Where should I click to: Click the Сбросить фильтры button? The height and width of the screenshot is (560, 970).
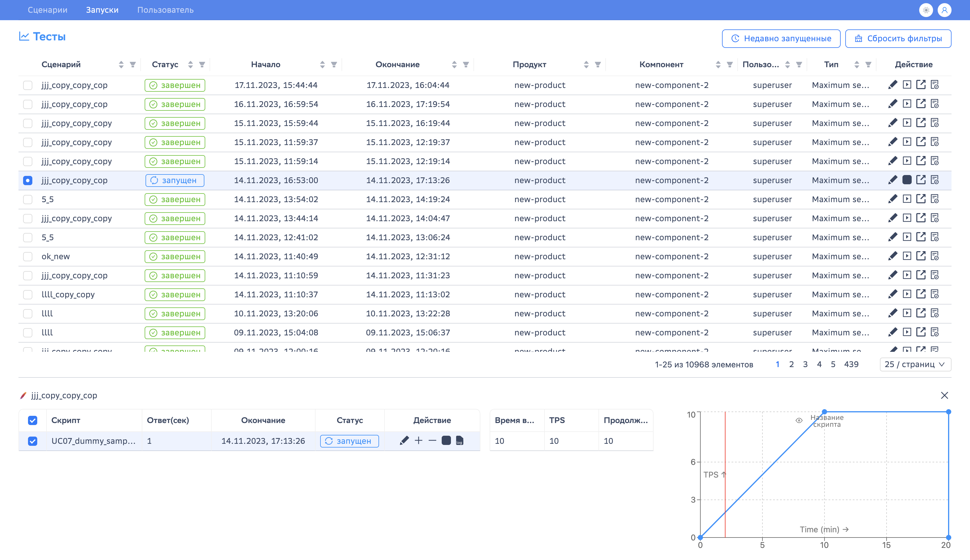pos(898,38)
